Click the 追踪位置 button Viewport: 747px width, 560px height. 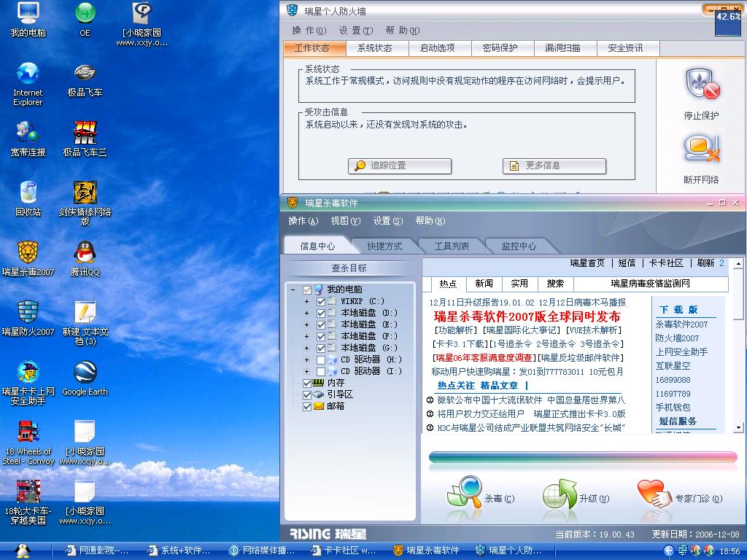coord(400,166)
